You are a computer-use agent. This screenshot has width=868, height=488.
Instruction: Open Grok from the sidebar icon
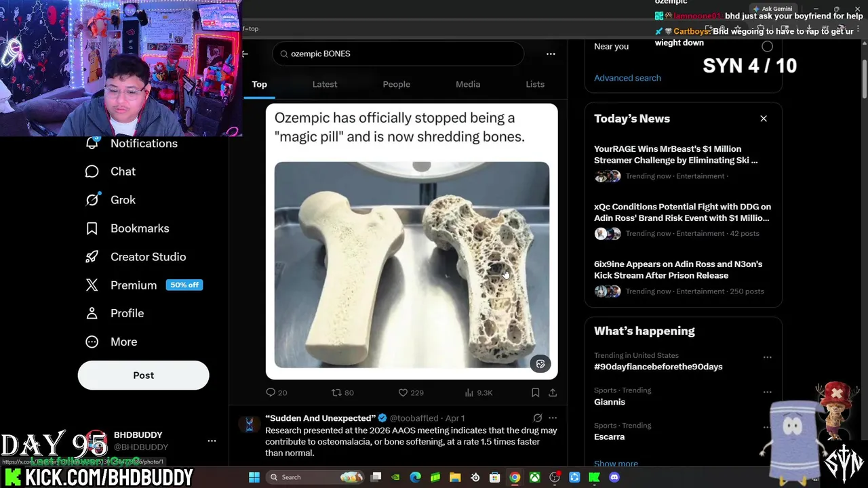pyautogui.click(x=92, y=200)
